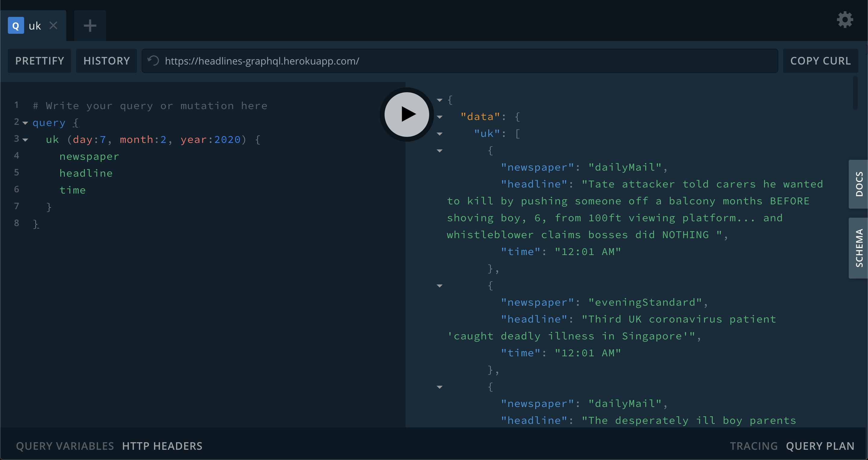
Task: Open the HISTORY panel
Action: pyautogui.click(x=106, y=61)
